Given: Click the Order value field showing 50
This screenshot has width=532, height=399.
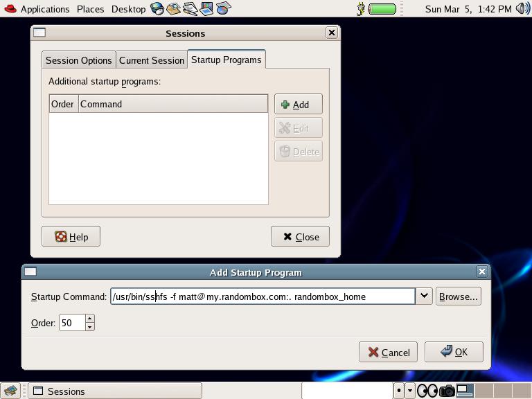Looking at the screenshot, I should pos(72,322).
